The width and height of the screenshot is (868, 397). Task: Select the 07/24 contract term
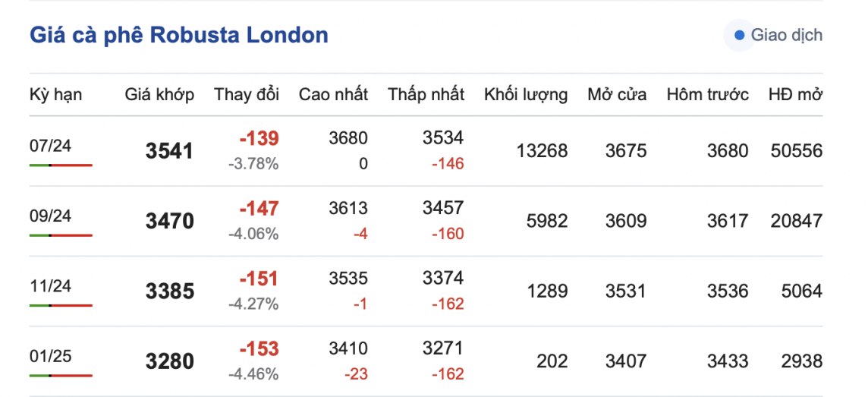[x=50, y=146]
